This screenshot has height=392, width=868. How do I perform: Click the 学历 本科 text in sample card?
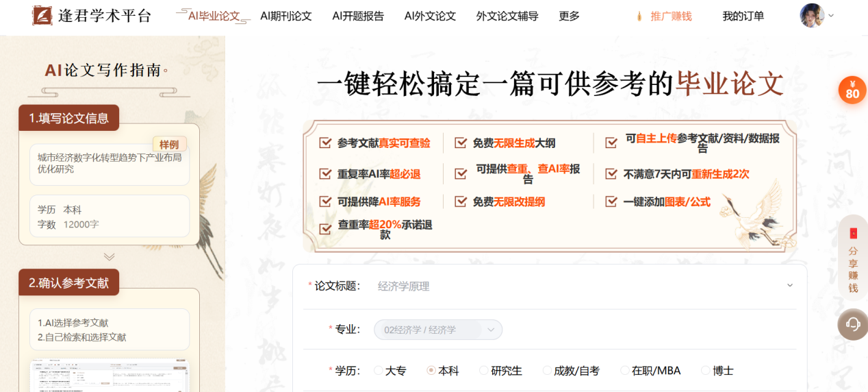coord(60,210)
